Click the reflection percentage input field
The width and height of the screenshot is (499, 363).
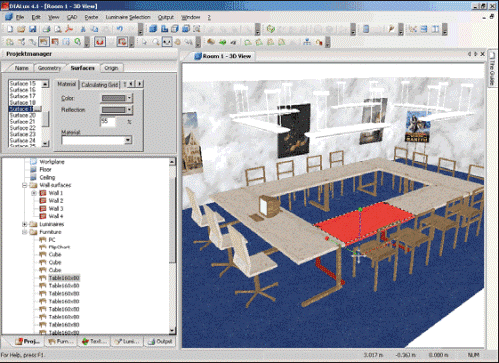[x=108, y=121]
